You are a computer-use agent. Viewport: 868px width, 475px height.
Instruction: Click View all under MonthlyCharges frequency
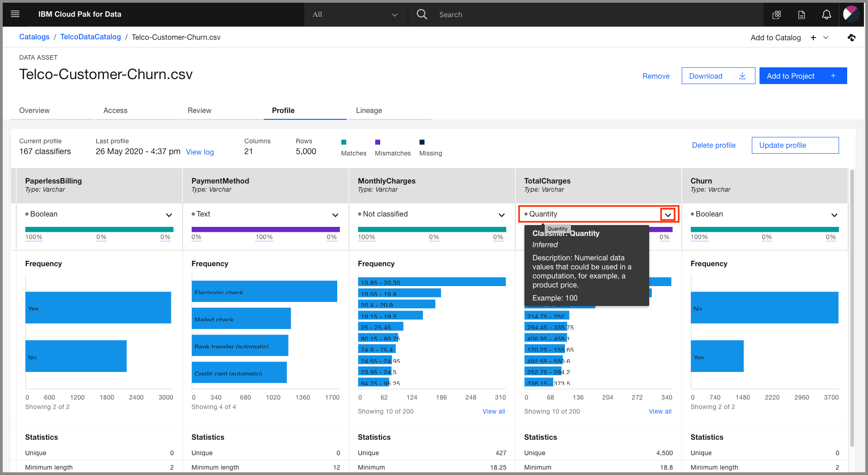493,411
